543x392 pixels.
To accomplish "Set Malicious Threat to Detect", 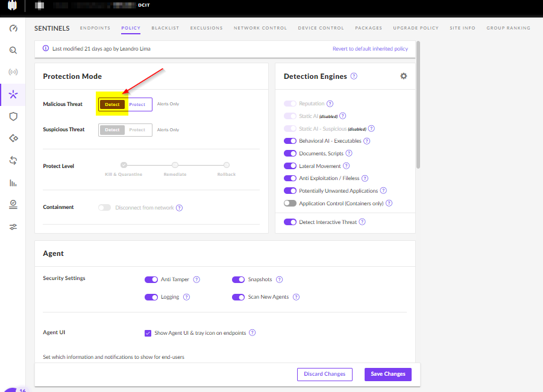I will pos(112,105).
